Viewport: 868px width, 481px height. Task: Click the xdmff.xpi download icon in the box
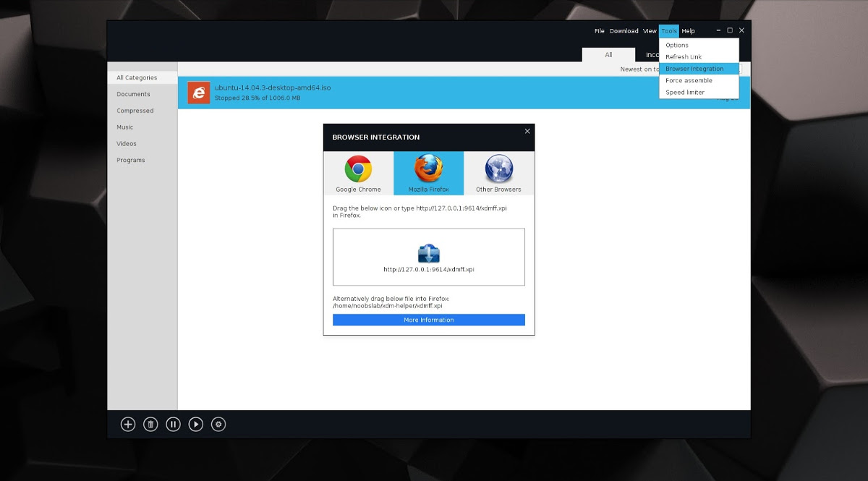pyautogui.click(x=429, y=253)
